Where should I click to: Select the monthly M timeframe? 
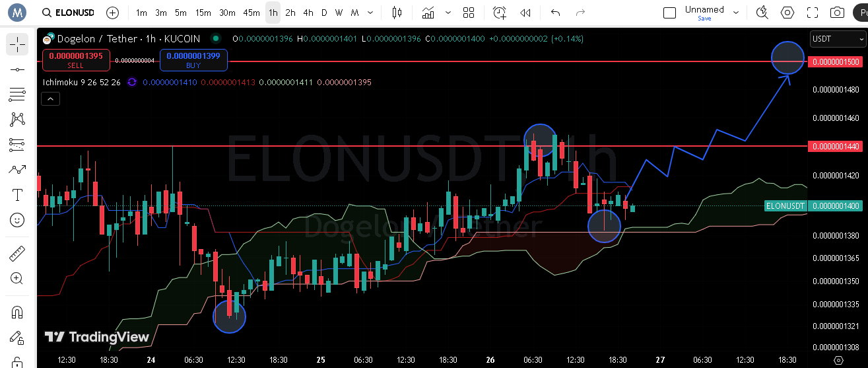click(x=355, y=13)
